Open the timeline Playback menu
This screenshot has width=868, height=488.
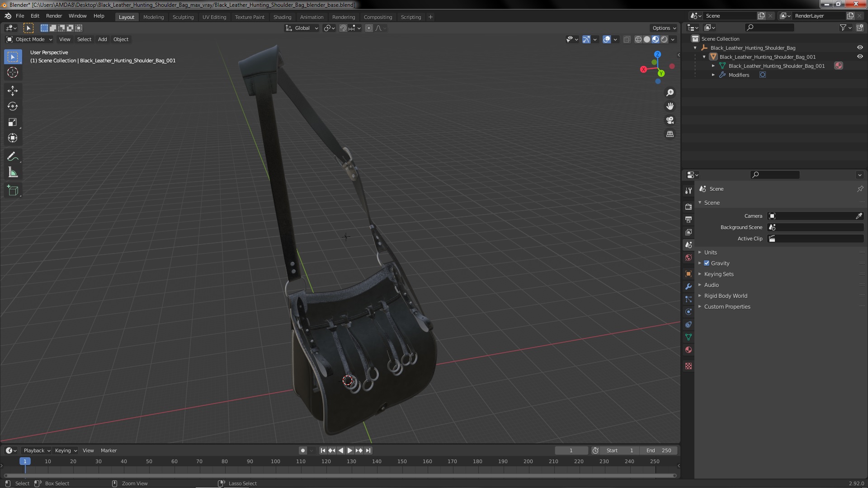37,450
